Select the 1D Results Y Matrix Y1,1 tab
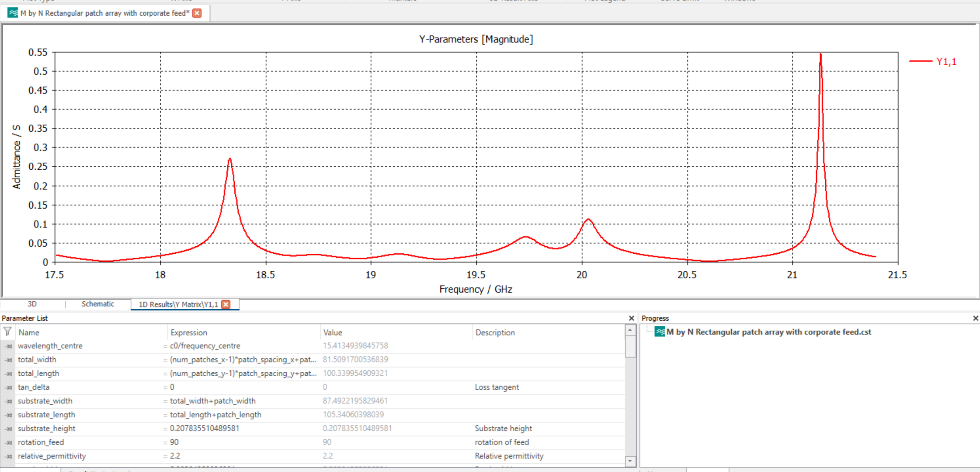 point(178,304)
